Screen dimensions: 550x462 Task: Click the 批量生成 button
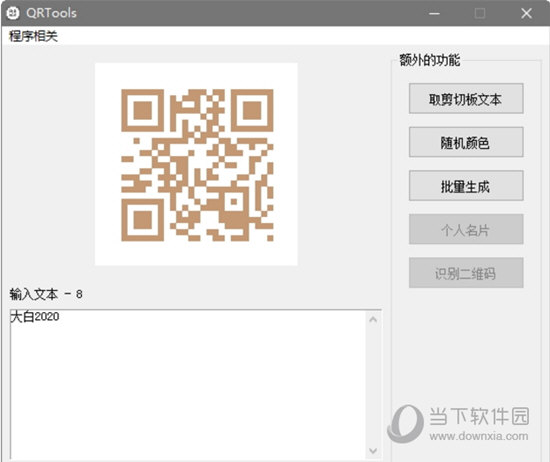[466, 186]
